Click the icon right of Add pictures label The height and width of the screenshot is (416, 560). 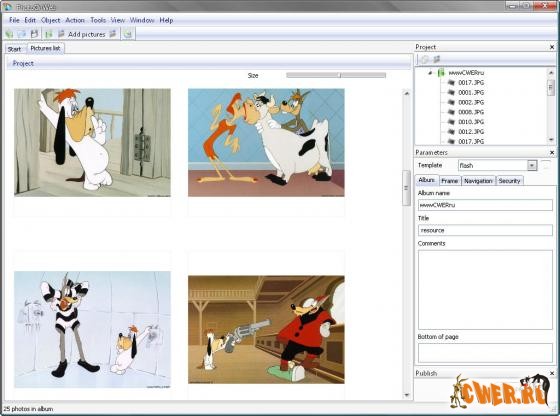point(113,34)
